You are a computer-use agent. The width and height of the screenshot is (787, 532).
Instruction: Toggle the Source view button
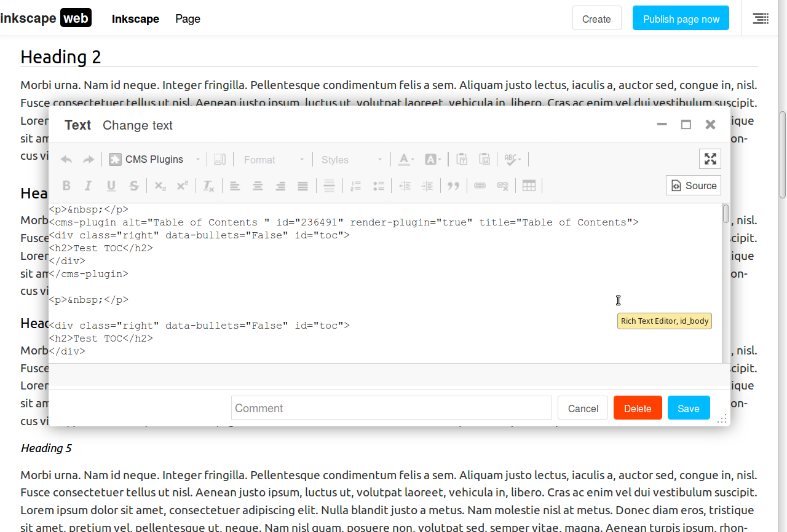click(694, 186)
